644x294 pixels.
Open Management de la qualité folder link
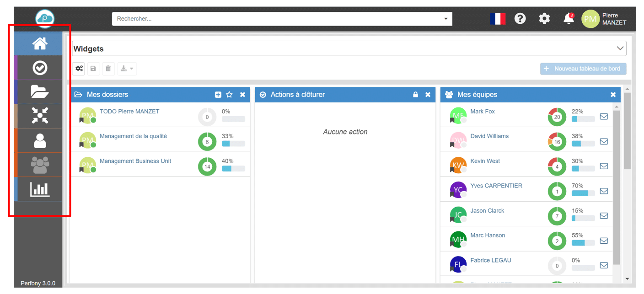tap(133, 136)
